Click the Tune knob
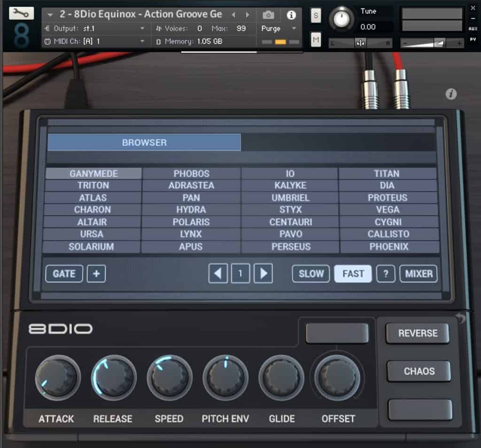The height and width of the screenshot is (448, 481). click(341, 19)
